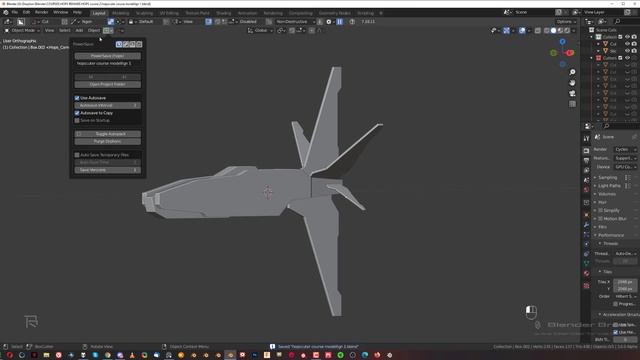The width and height of the screenshot is (640, 360).
Task: Open Windows File Explorer from taskbar
Action: pyautogui.click(x=46, y=355)
